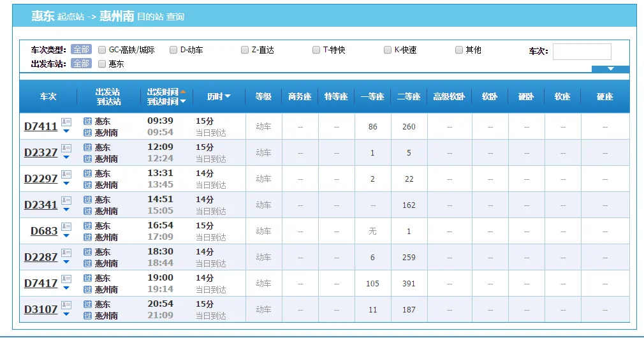This screenshot has height=338, width=644.
Task: Click the 过 icon beside 惠州南 in the D2287 row
Action: pos(87,263)
